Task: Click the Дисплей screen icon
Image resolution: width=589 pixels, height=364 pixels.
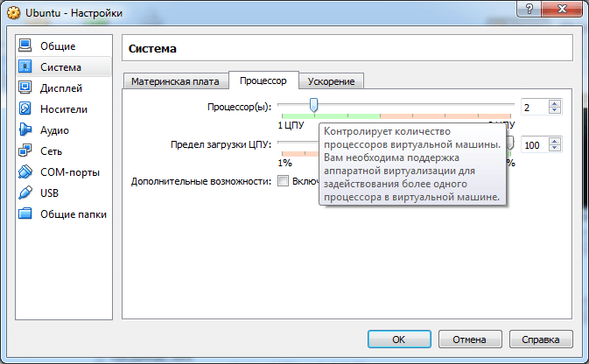Action: coord(25,87)
